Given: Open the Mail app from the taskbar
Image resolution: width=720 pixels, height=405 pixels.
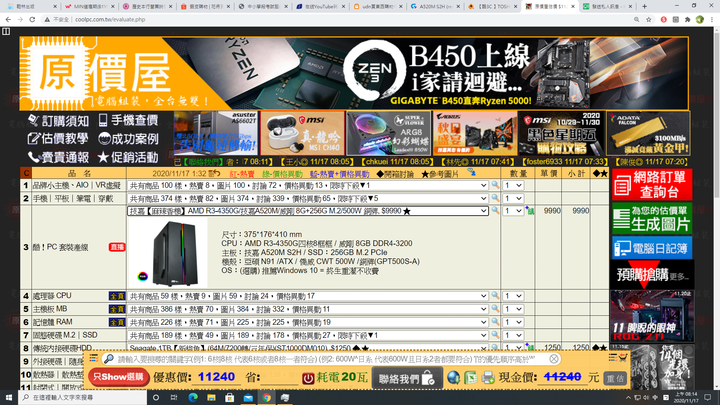Looking at the screenshot, I should (248, 397).
